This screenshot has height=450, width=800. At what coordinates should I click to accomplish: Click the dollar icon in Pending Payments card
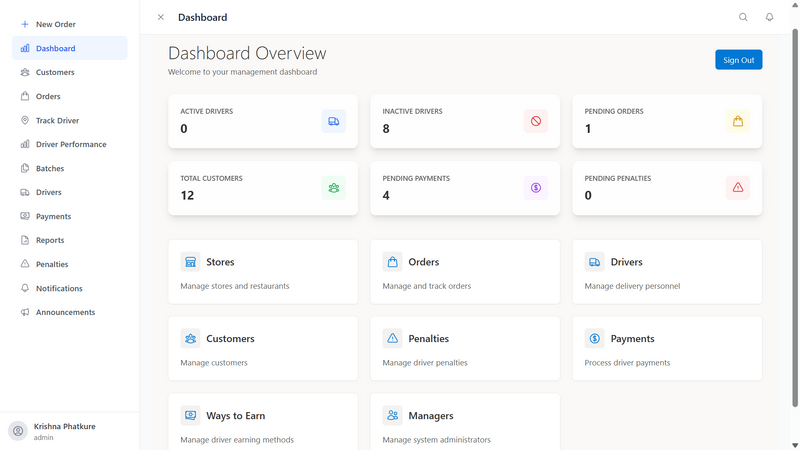(536, 187)
